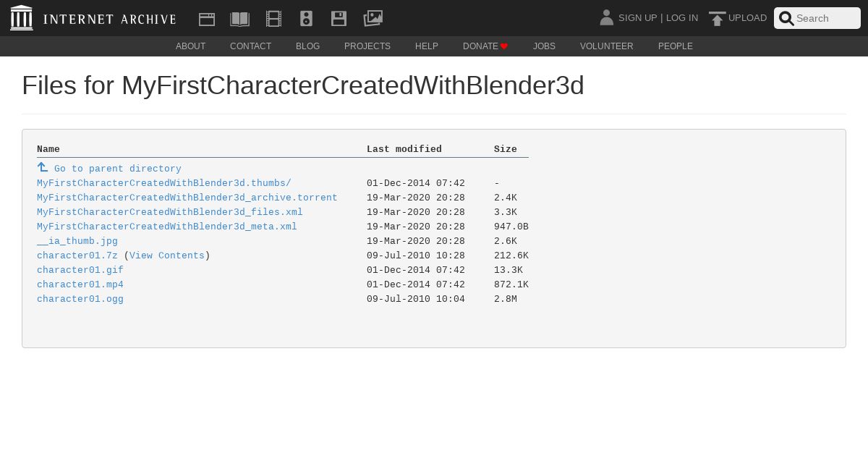
Task: Click the Last modified column header
Action: click(404, 149)
